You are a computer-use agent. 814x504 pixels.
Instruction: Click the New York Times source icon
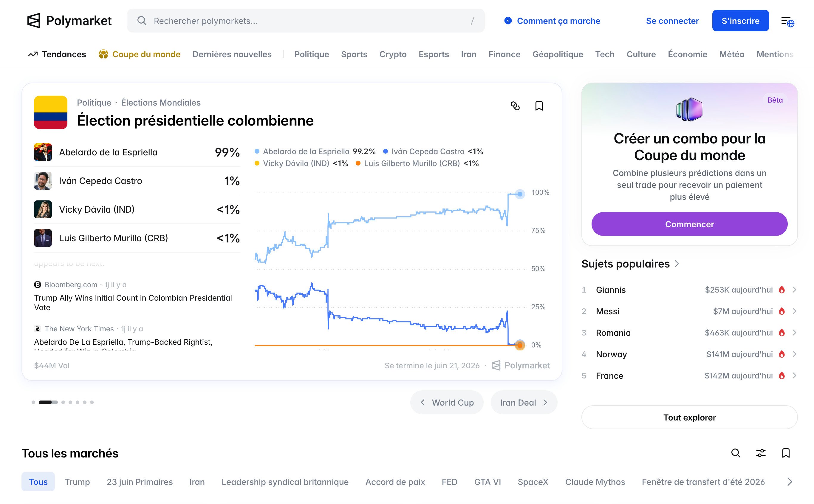[x=38, y=329]
